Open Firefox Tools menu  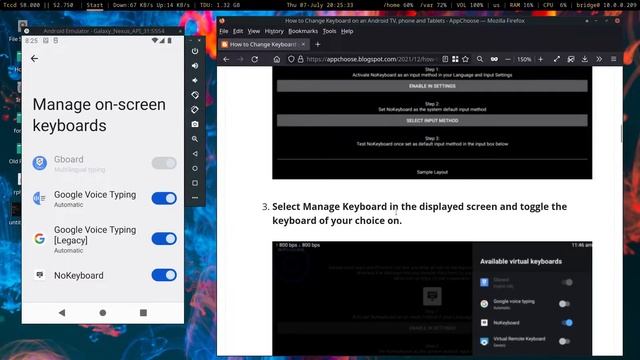pyautogui.click(x=329, y=31)
